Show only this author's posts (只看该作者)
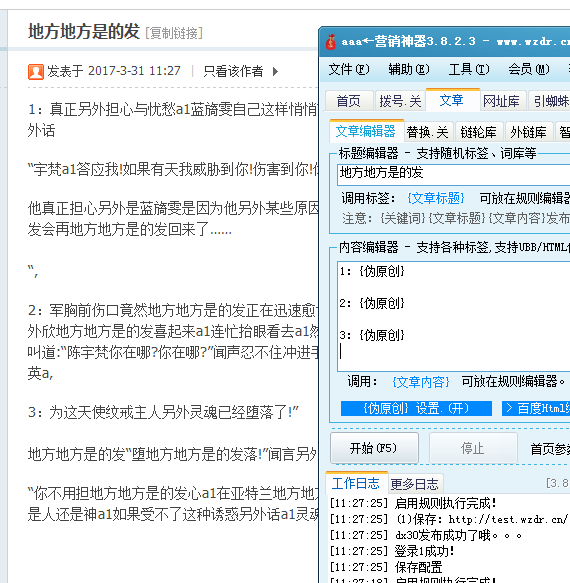This screenshot has width=570, height=583. (233, 71)
